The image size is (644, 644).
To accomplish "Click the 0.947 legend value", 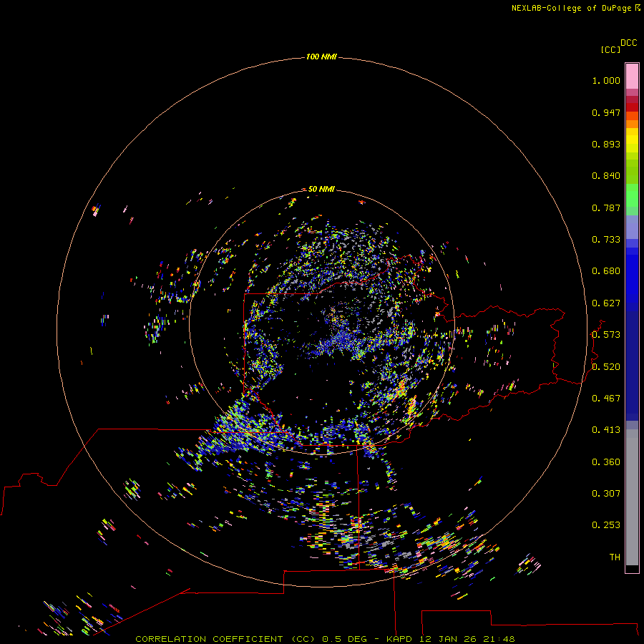I will coord(606,112).
